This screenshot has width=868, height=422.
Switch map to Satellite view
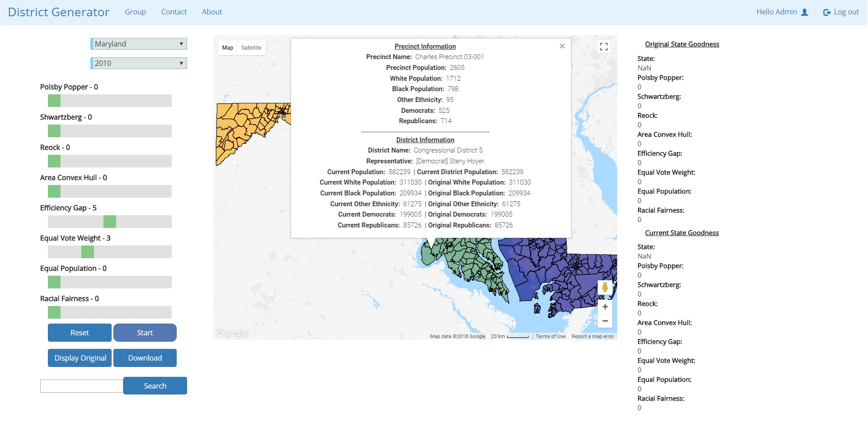coord(251,48)
